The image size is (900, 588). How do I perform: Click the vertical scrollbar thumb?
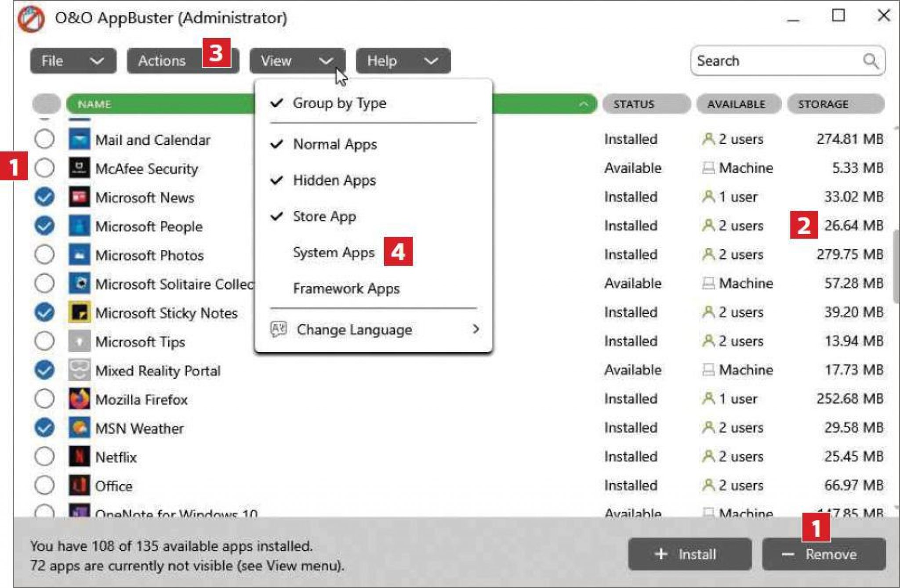coord(896,266)
